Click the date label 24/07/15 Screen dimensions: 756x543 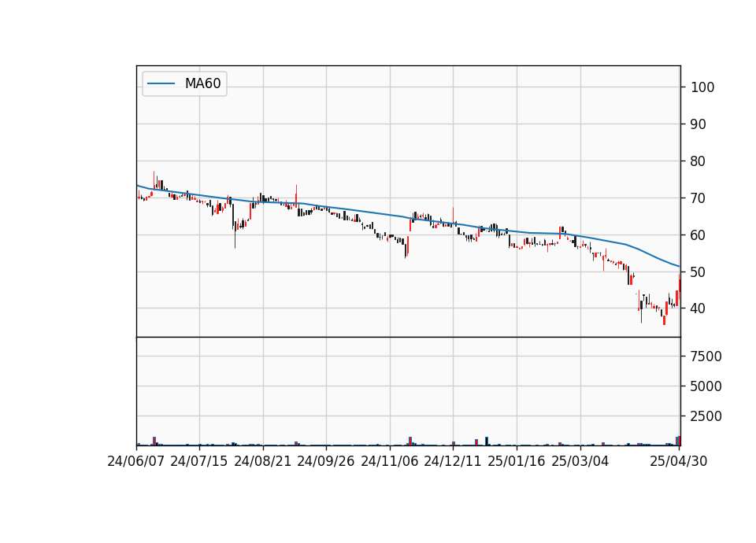click(x=198, y=461)
